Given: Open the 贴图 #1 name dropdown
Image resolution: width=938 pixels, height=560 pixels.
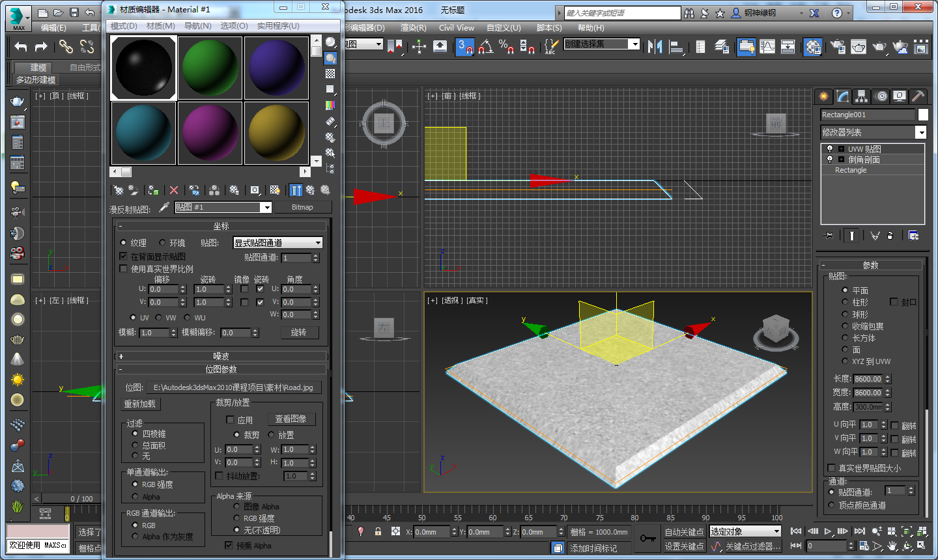Looking at the screenshot, I should (x=266, y=207).
